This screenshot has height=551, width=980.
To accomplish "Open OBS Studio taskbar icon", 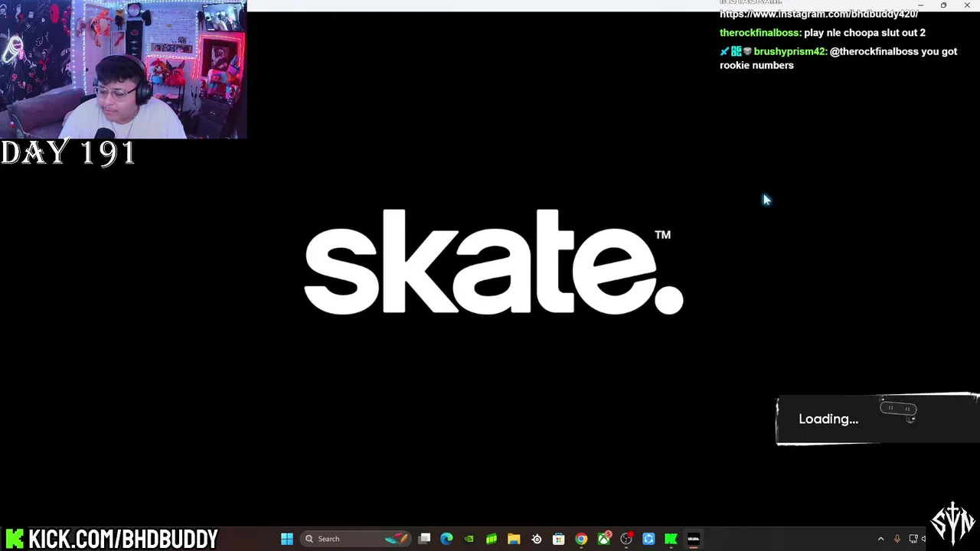I will click(x=626, y=539).
